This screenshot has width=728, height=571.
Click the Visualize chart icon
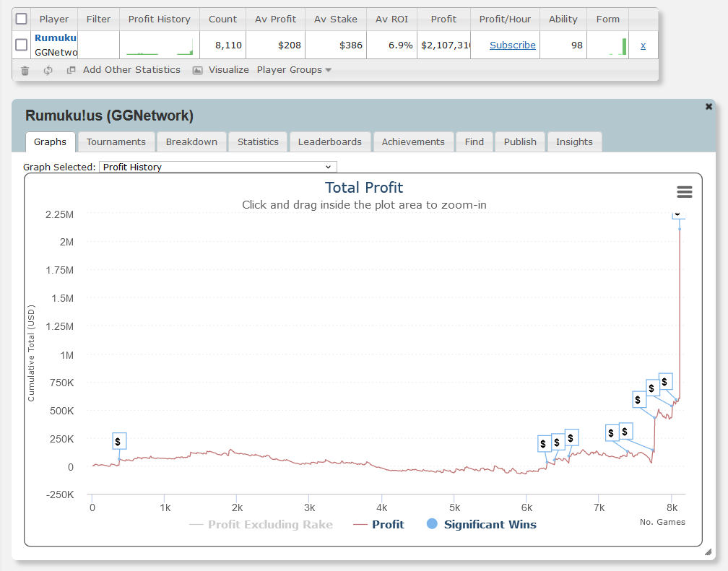(197, 70)
